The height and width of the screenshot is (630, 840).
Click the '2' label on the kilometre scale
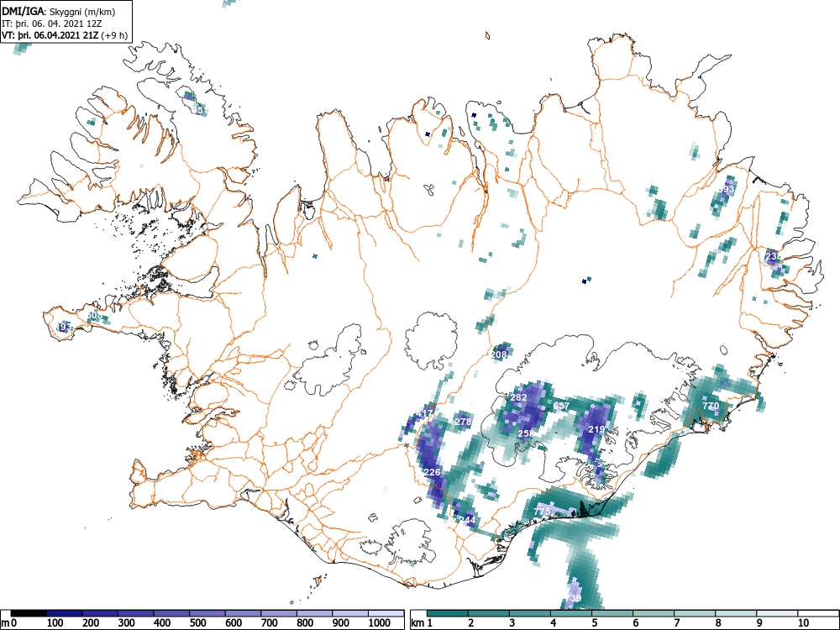point(471,623)
